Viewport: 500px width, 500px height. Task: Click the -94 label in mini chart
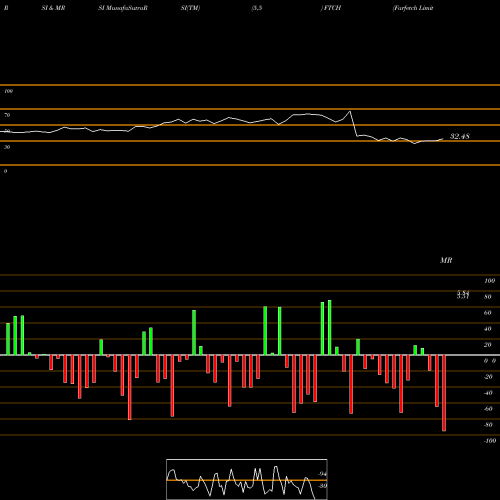(322, 474)
